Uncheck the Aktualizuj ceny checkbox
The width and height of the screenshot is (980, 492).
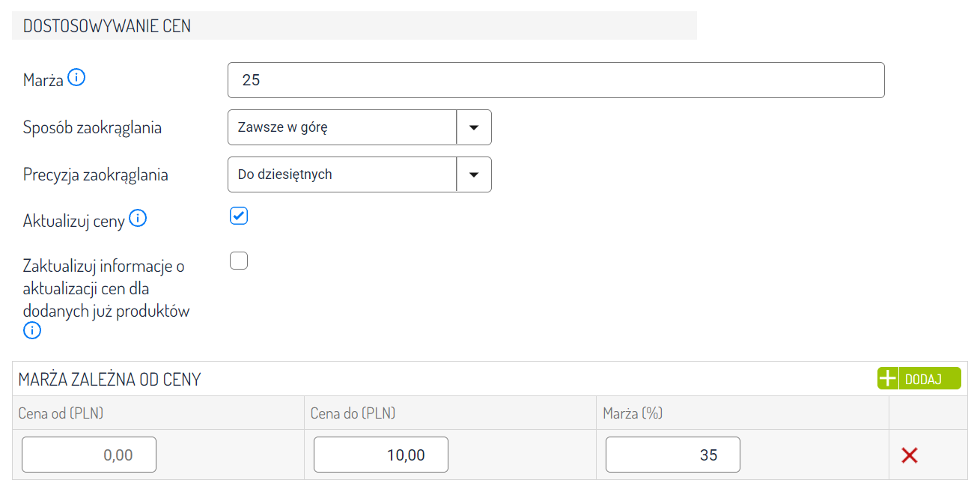(238, 216)
